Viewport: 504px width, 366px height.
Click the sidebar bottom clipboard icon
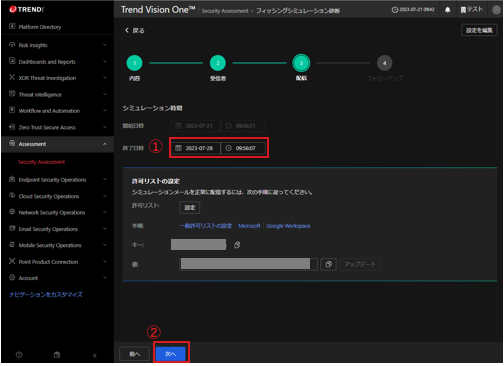[x=57, y=355]
